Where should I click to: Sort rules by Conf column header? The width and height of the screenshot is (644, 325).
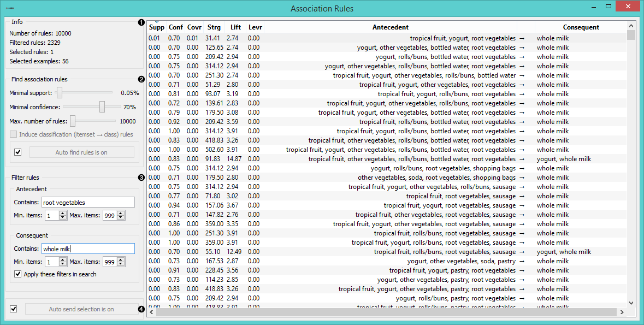point(176,27)
